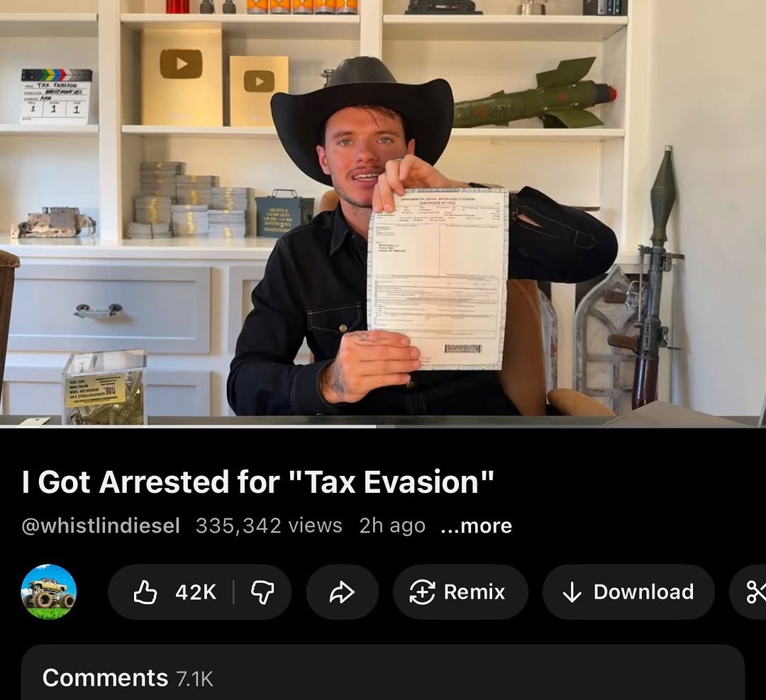Screen dimensions: 766x700
Task: Seek using the video progress bar
Action: coord(383,426)
